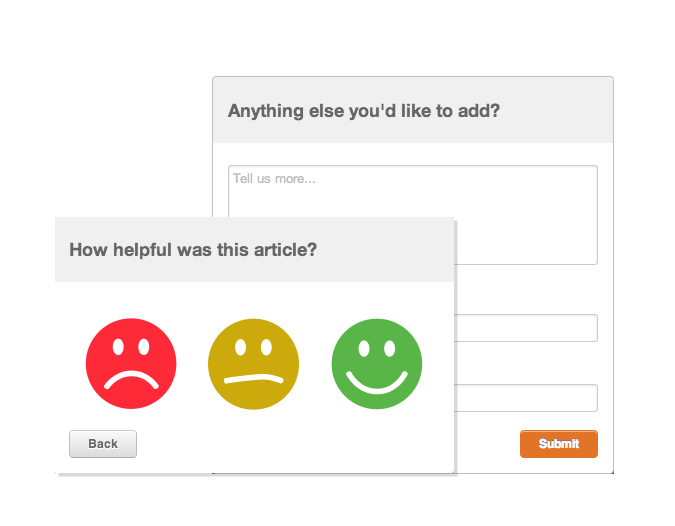Click the eyes of the red unhappy face
675x526 pixels.
tap(131, 347)
